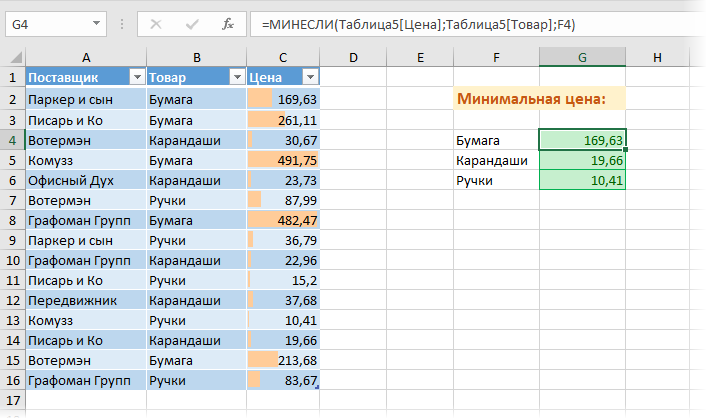Select column G header
Image resolution: width=707 pixels, height=419 pixels.
point(582,57)
